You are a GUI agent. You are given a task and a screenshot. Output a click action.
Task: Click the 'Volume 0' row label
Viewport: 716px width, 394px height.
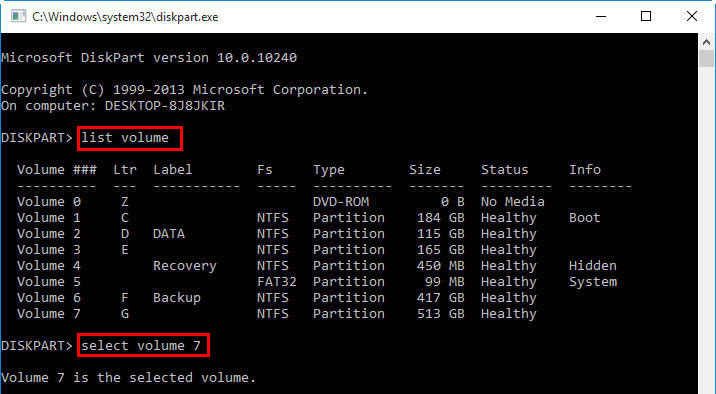pos(49,202)
